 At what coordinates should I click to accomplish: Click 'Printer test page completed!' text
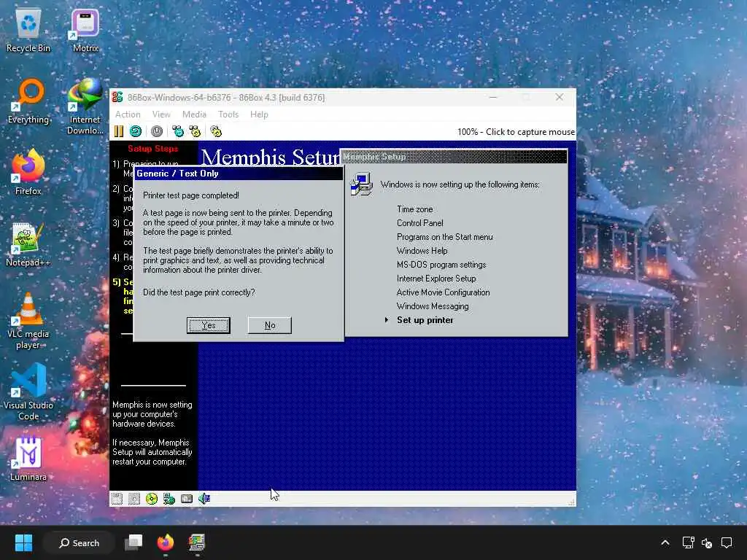191,195
